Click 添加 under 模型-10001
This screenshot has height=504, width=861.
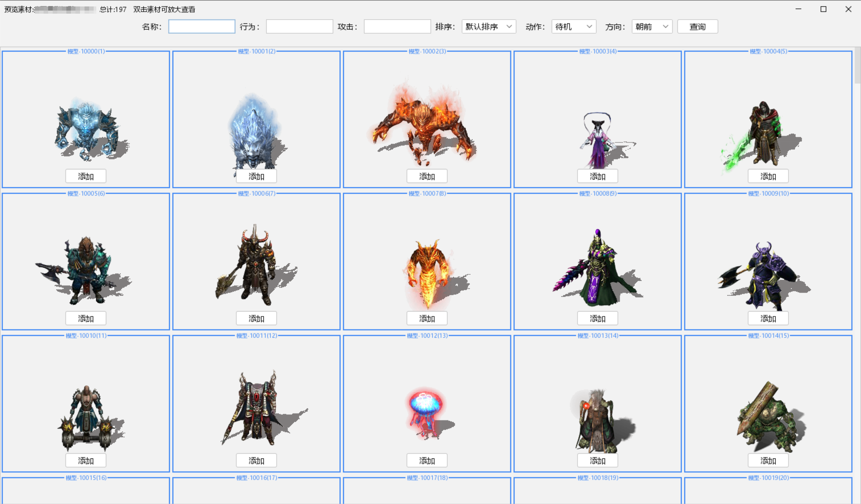point(256,176)
